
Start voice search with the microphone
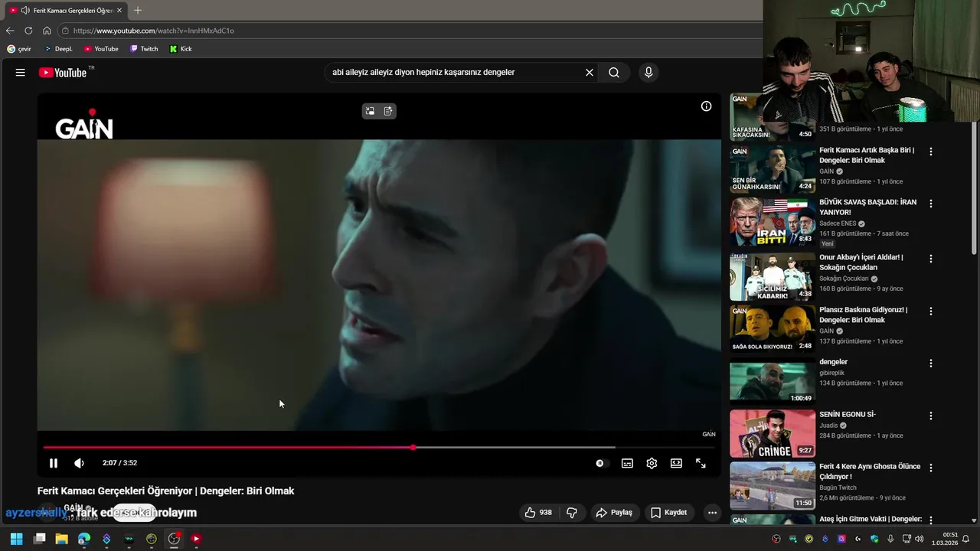648,73
